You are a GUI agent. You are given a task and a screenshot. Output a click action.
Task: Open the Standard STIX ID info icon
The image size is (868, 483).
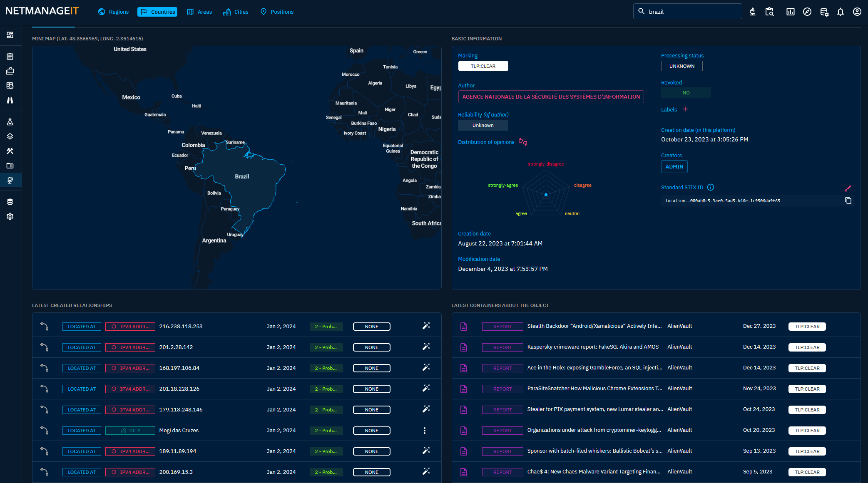pyautogui.click(x=711, y=187)
